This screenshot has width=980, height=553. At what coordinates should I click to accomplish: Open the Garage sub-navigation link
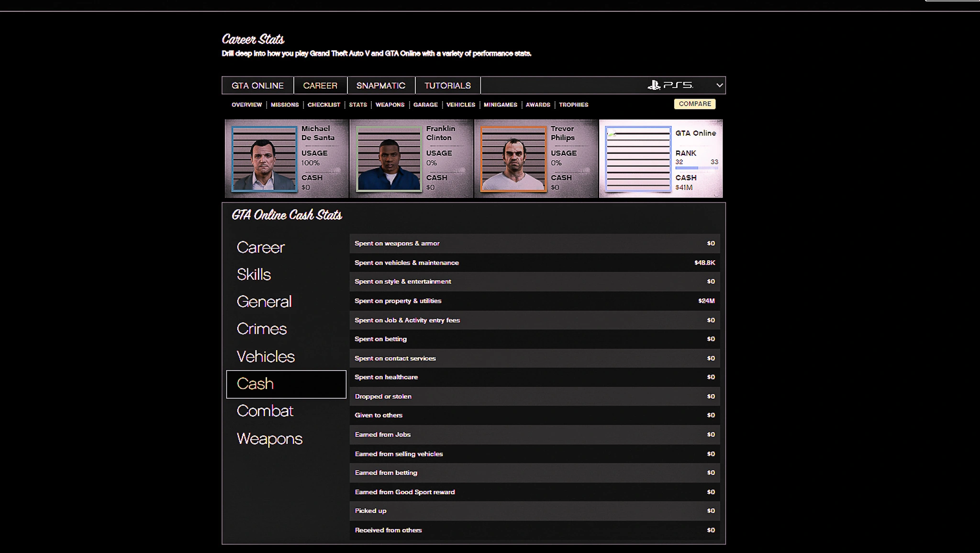(425, 105)
